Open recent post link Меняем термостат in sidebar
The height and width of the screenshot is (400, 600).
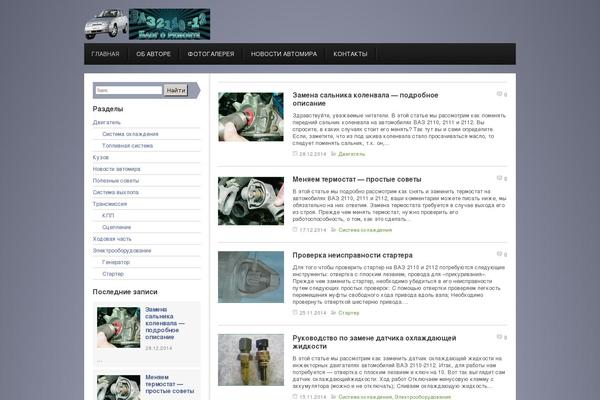pos(170,384)
